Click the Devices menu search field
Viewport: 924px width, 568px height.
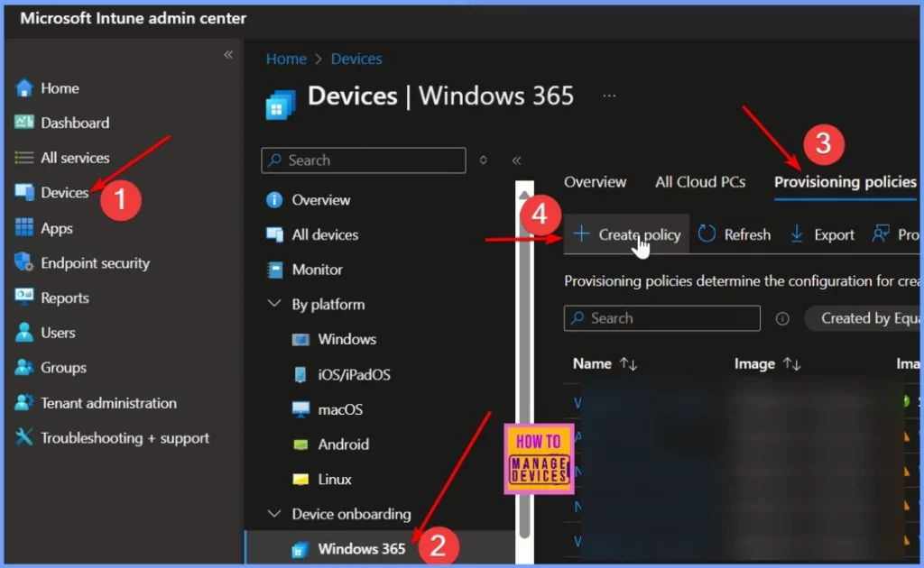tap(364, 160)
